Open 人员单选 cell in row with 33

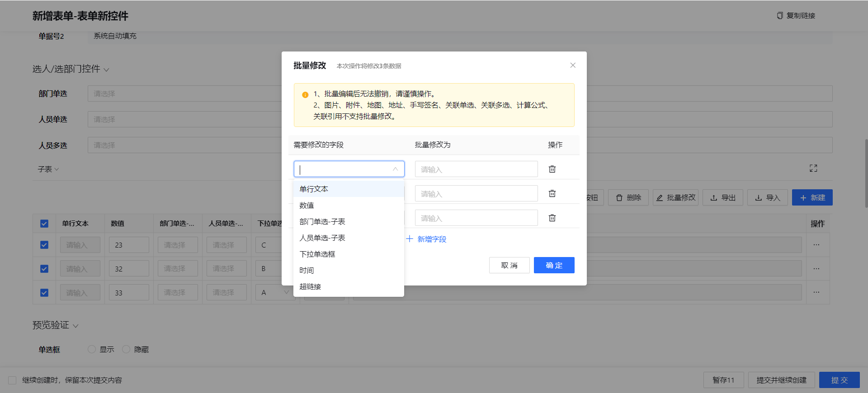(226, 293)
